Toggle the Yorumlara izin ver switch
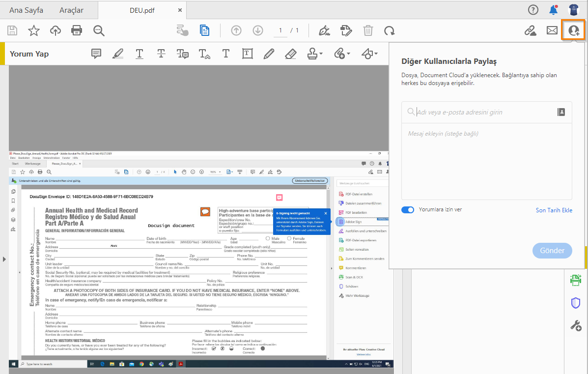Screen dimensions: 588x374 [408, 210]
